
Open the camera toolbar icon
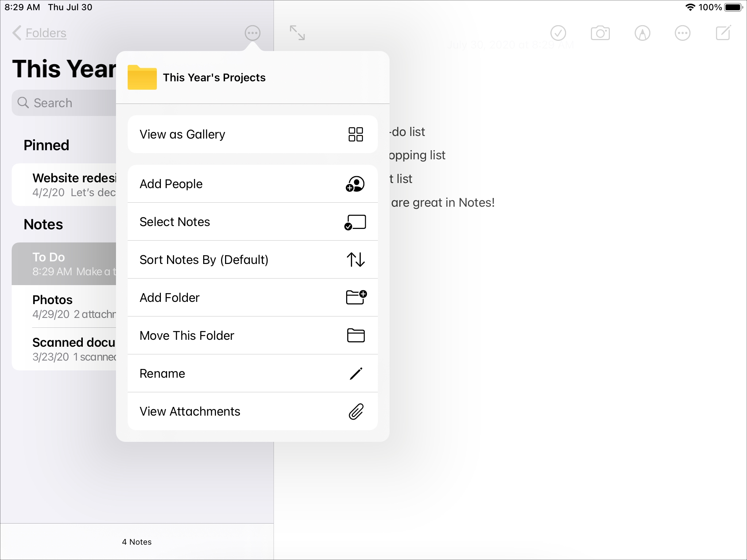[x=600, y=33]
